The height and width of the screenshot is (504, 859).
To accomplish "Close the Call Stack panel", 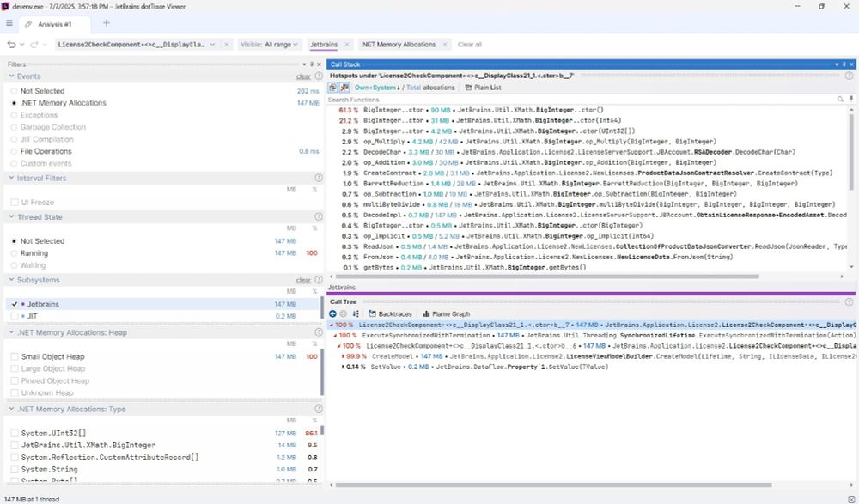I will [x=852, y=64].
